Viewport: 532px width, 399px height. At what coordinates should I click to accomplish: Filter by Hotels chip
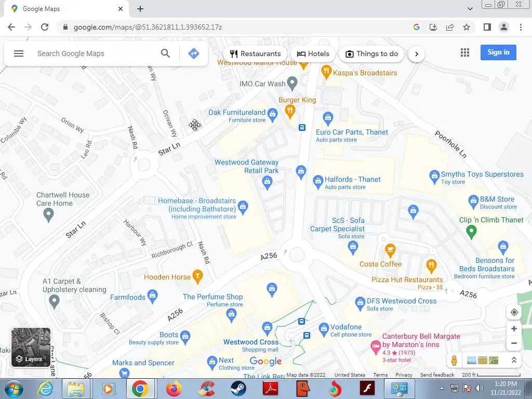[313, 54]
